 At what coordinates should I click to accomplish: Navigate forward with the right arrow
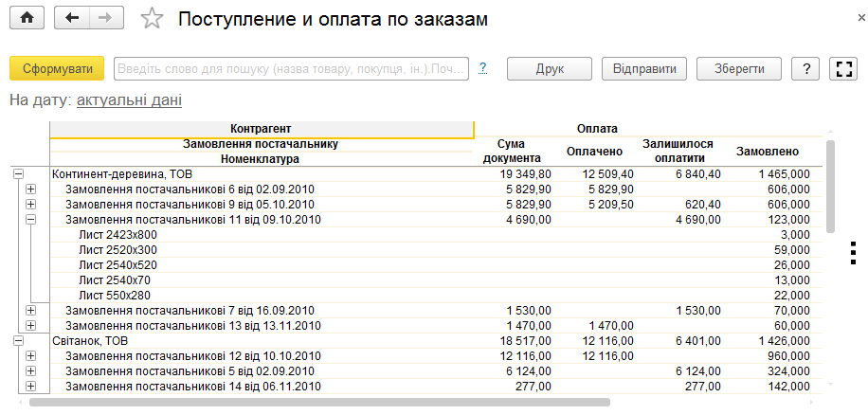coord(106,18)
